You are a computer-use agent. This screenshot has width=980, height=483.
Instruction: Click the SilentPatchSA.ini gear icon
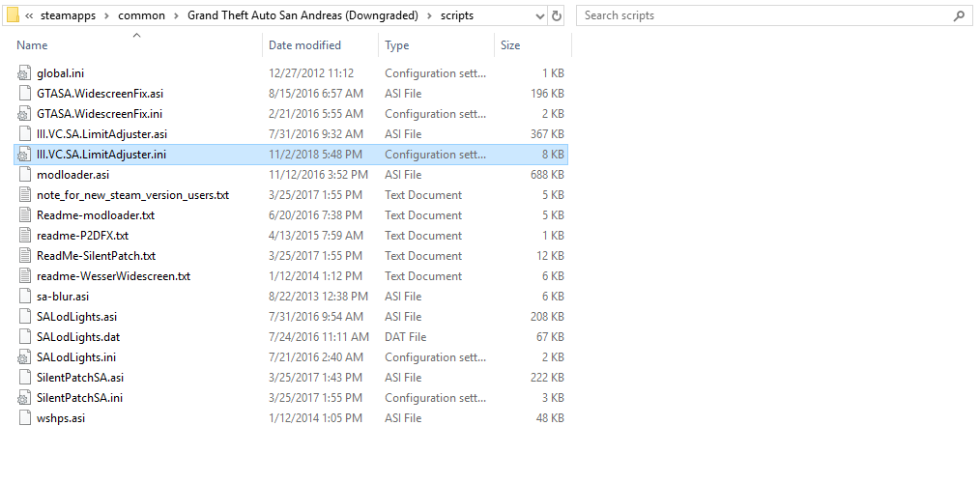click(x=24, y=398)
